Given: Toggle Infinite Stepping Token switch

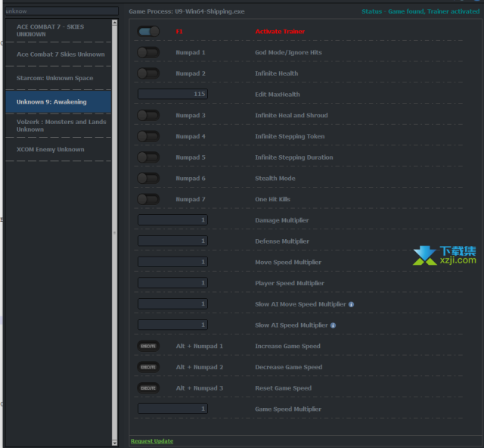Looking at the screenshot, I should point(148,136).
